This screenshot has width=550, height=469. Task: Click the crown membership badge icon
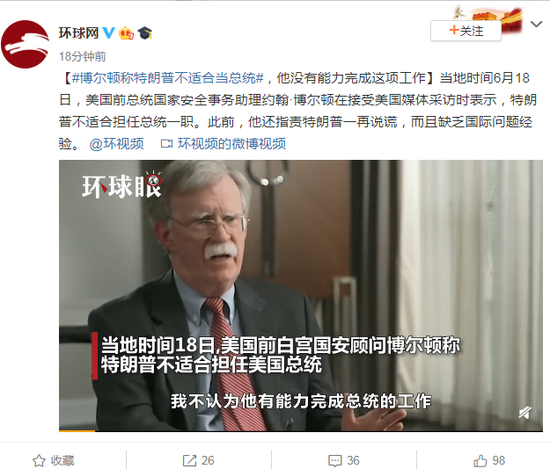pyautogui.click(x=126, y=33)
